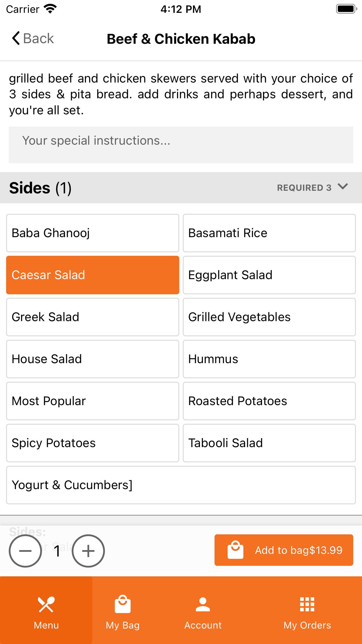This screenshot has width=362, height=644.
Task: Select the Greek Salad option
Action: click(x=93, y=317)
